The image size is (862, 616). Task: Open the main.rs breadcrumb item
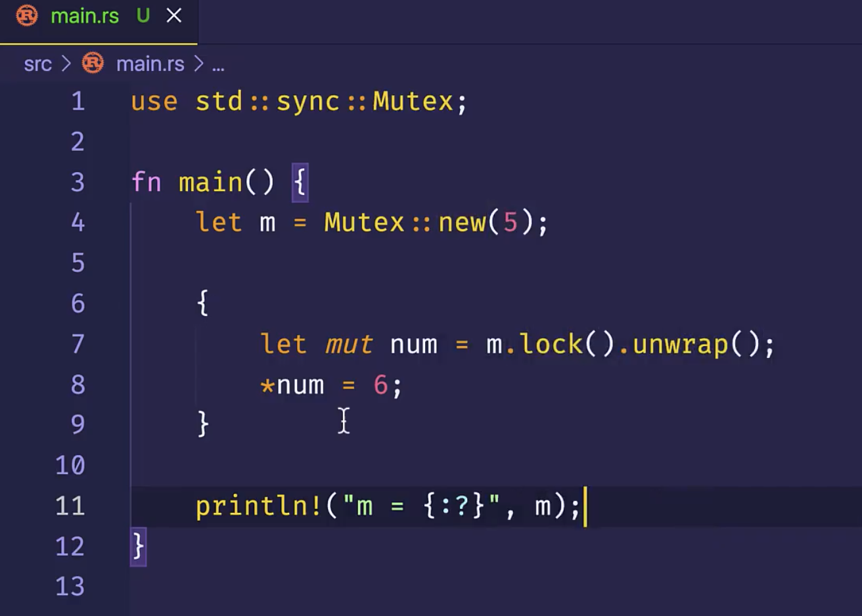[150, 64]
